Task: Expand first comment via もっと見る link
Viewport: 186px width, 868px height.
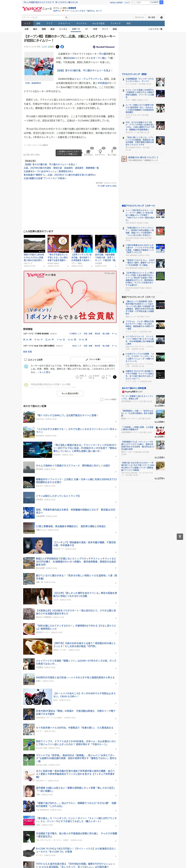Action: coord(45,372)
